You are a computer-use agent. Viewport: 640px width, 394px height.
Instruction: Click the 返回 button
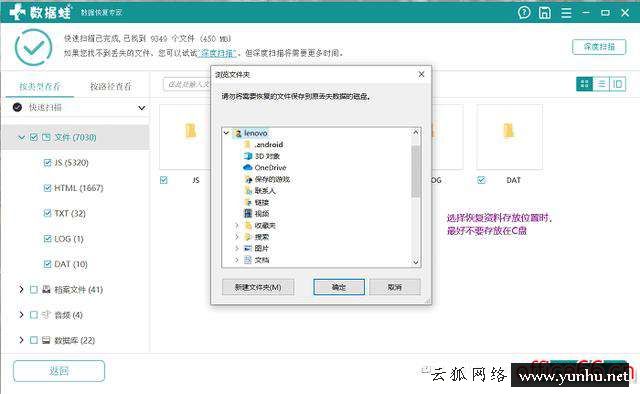click(59, 371)
